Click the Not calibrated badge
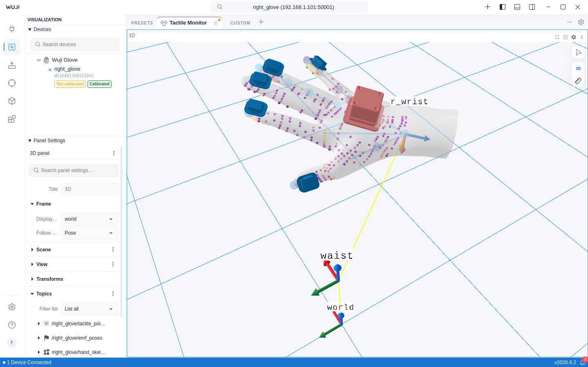Screen dimensions: 588x367 pyautogui.click(x=70, y=84)
